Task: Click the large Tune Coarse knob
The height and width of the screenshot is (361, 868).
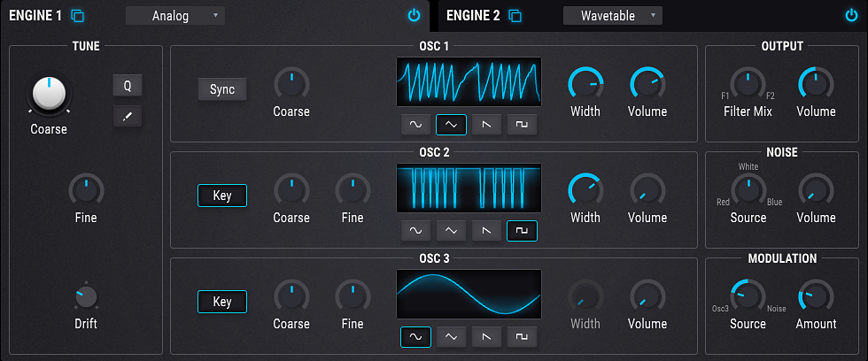Action: pyautogui.click(x=49, y=94)
